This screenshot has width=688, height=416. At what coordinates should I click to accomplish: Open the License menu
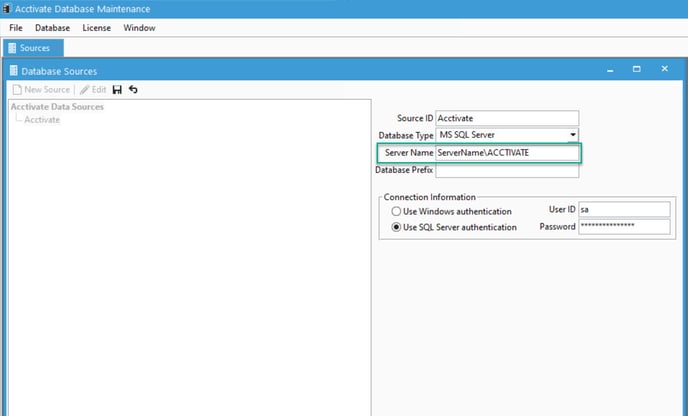pyautogui.click(x=97, y=28)
